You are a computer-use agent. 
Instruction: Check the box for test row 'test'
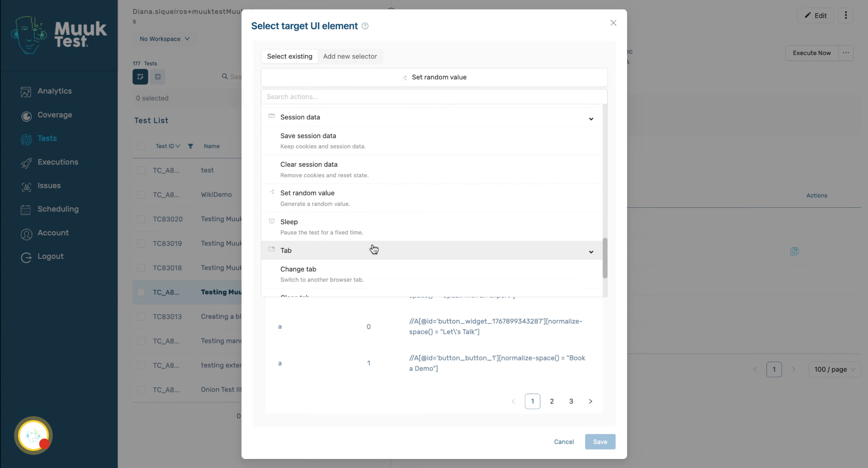[141, 170]
